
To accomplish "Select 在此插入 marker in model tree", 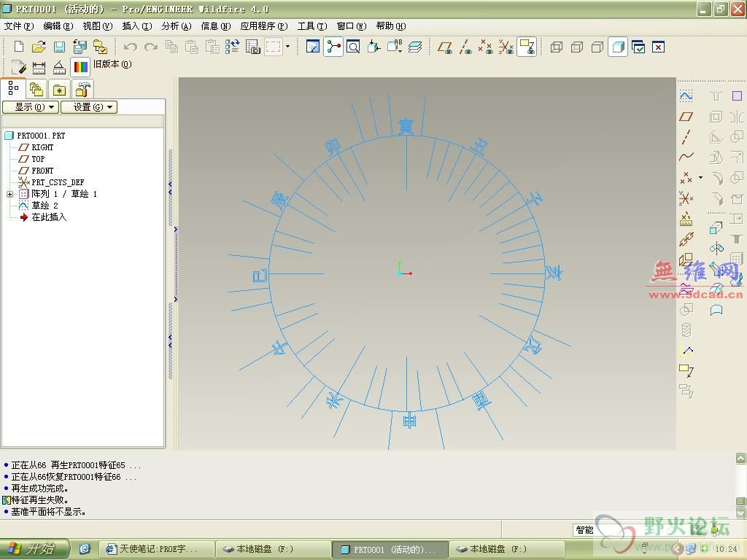I will coord(49,217).
